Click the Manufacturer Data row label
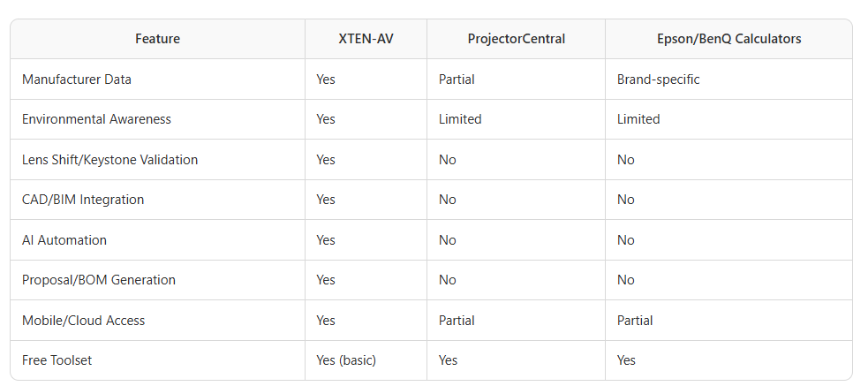 coord(77,79)
